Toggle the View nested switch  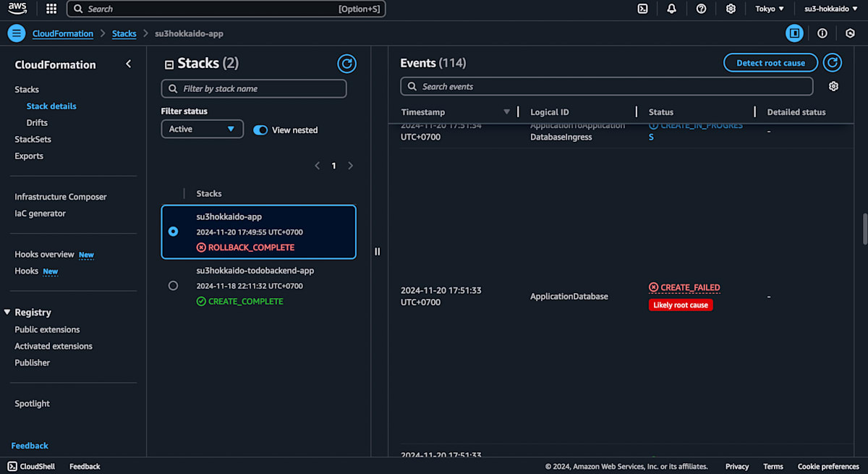click(260, 130)
